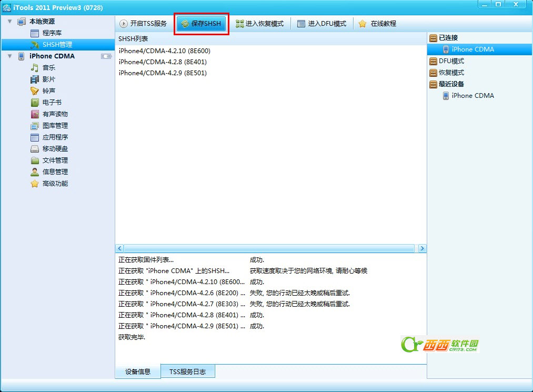The width and height of the screenshot is (533, 392).
Task: Click log line for 4.2.6 (8E200) failure
Action: pyautogui.click(x=234, y=293)
